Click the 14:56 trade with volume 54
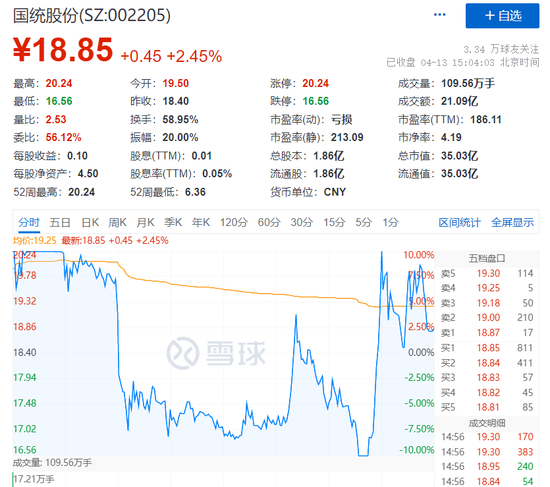550x487 pixels. [x=487, y=481]
